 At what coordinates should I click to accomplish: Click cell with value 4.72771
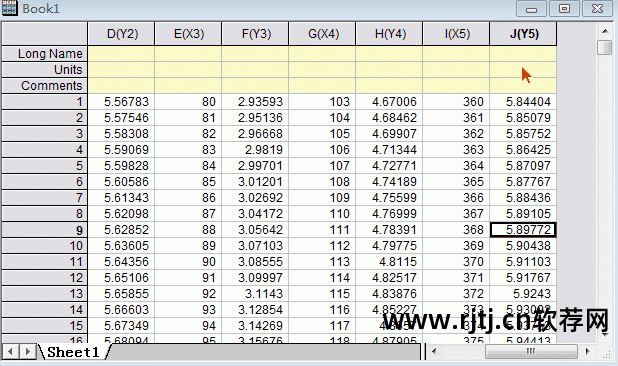tap(389, 165)
